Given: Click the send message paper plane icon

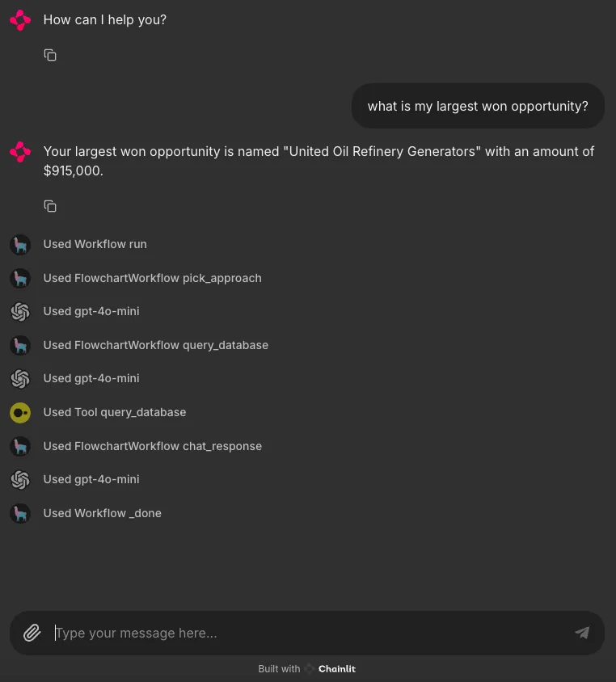Looking at the screenshot, I should click(x=582, y=633).
